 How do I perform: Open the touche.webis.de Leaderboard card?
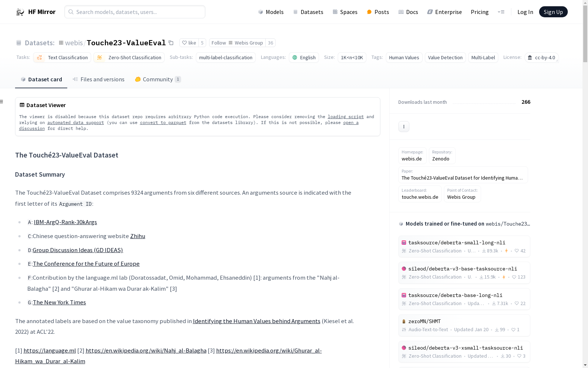pos(420,194)
